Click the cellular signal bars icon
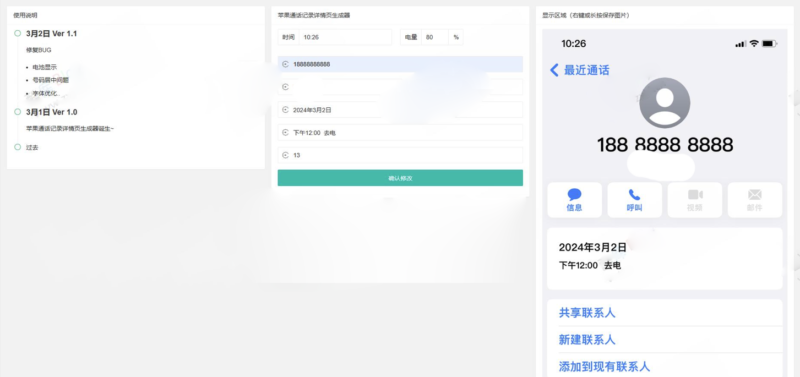 [x=740, y=44]
